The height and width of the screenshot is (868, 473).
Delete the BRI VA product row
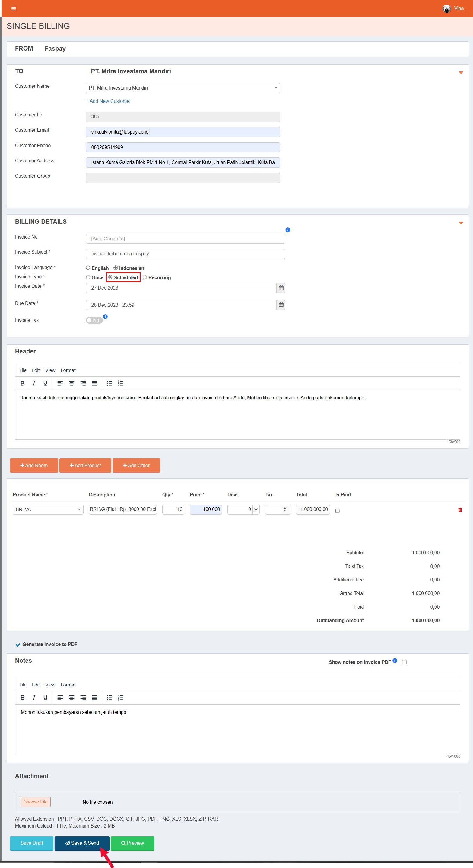460,509
